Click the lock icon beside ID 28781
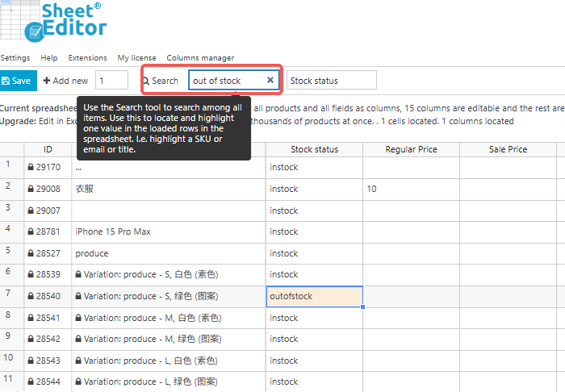This screenshot has height=392, width=565. tap(31, 231)
